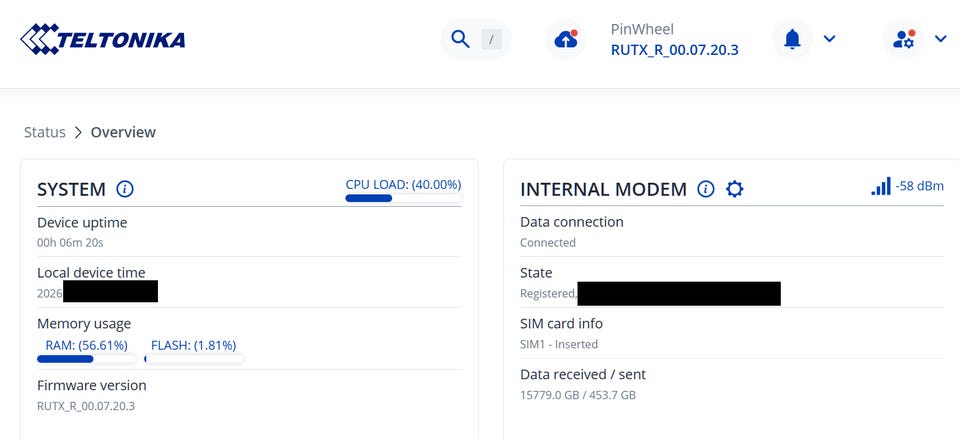Click the RAM usage progress bar
Screen dimensions: 960x439
coord(87,359)
